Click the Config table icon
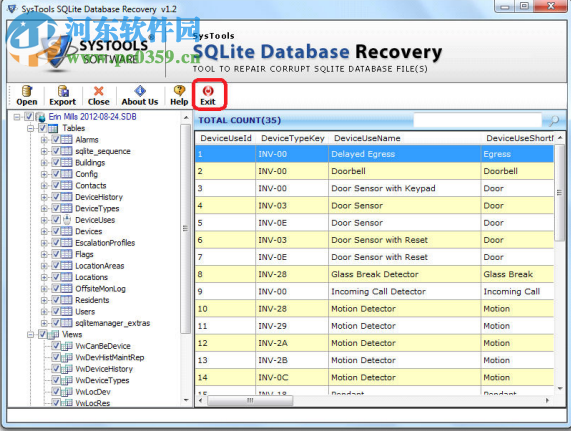The image size is (571, 431). click(66, 174)
